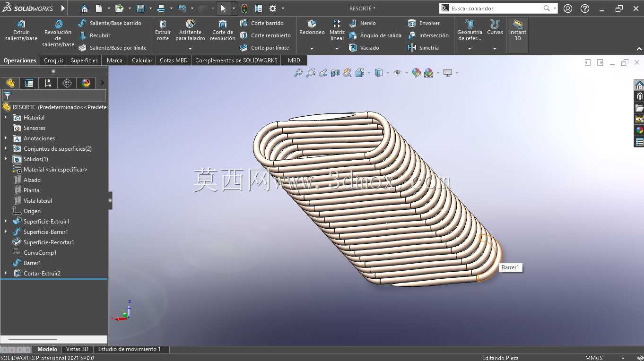Choose Revolución de saliente/base
Screen dimensions: 644x361
pyautogui.click(x=58, y=33)
